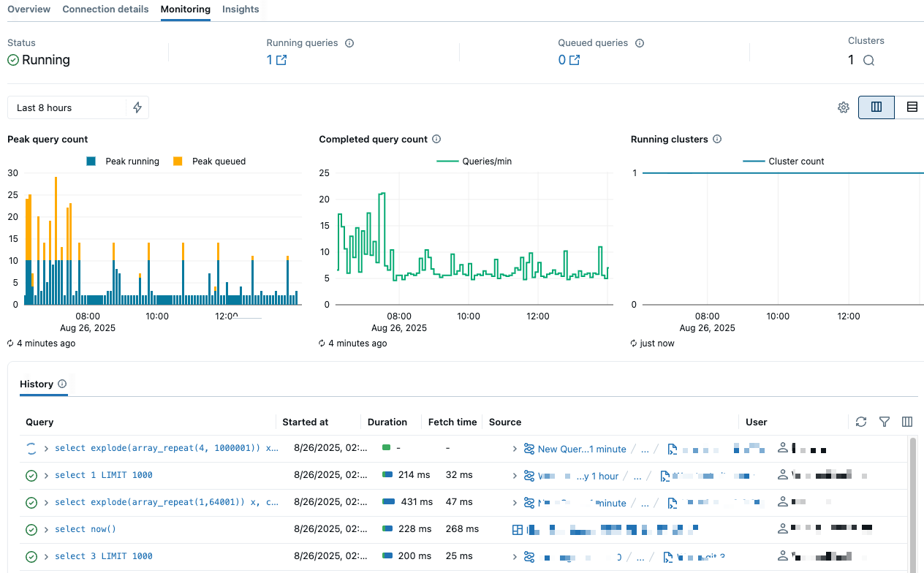Open the Queued queries external link icon
Image resolution: width=924 pixels, height=573 pixels.
click(x=575, y=60)
